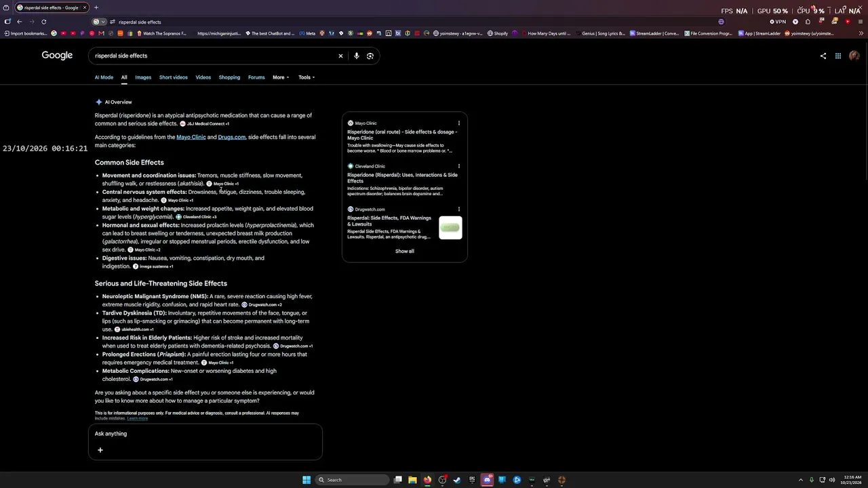Image resolution: width=868 pixels, height=488 pixels.
Task: Open the Google account profile picture
Action: (854, 56)
